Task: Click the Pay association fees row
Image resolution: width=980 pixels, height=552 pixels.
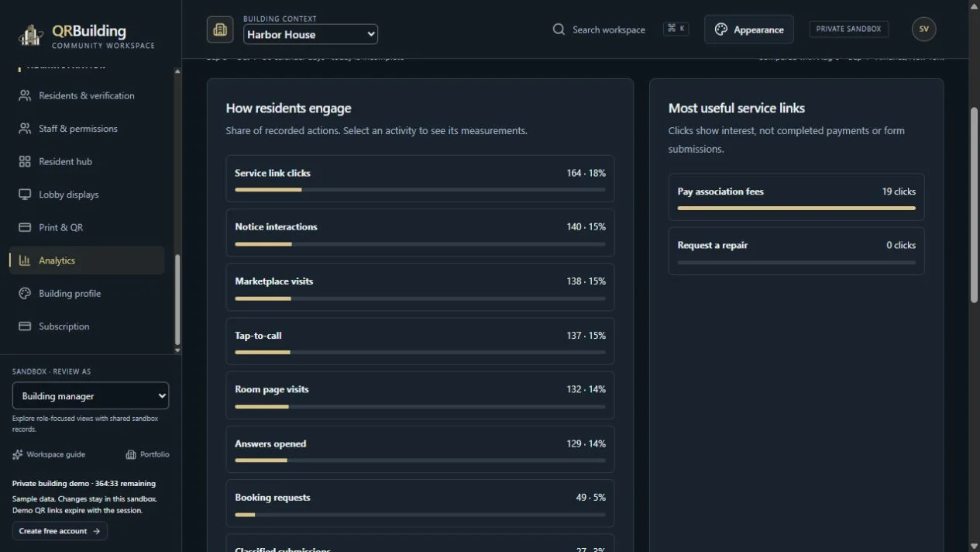Action: tap(796, 197)
